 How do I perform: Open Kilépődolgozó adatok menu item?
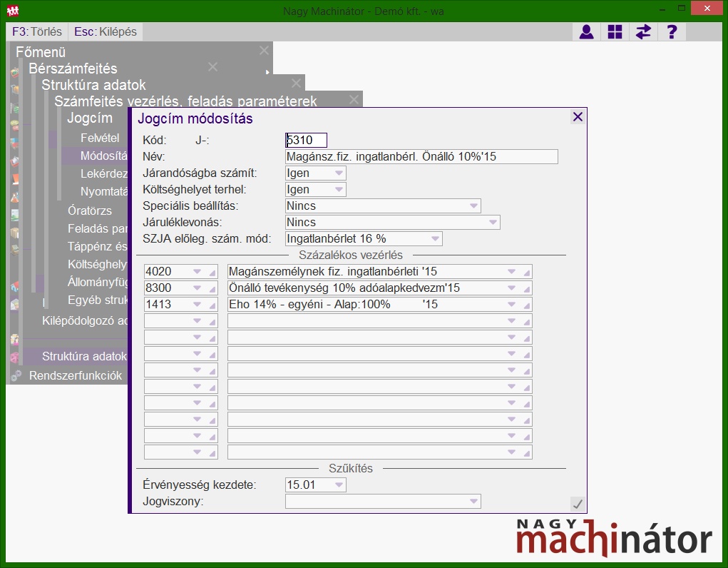[85, 320]
